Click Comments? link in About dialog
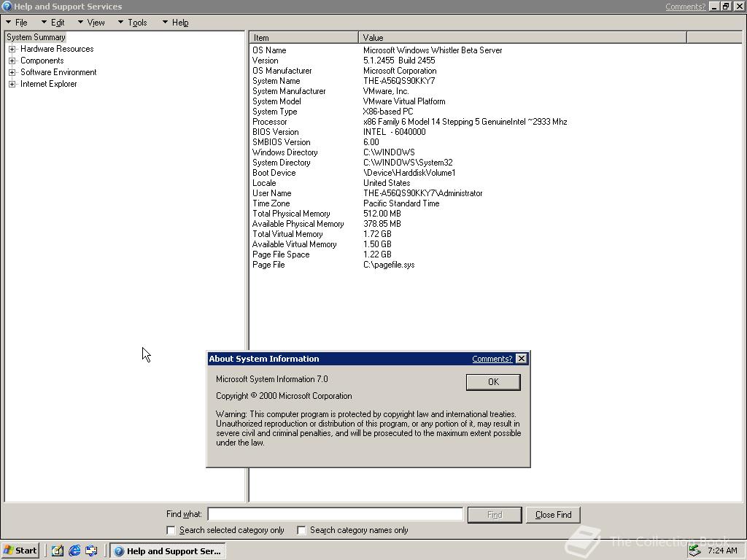 coord(492,359)
